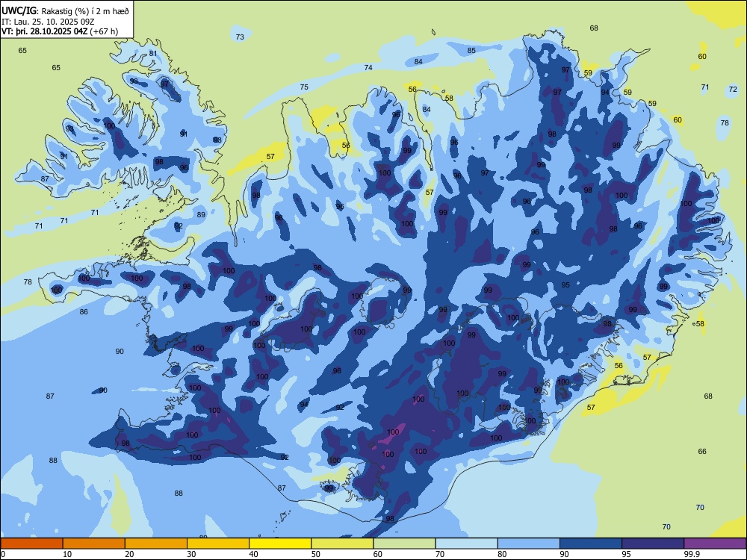
Task: Click the '81' humidity value on the map
Action: click(x=153, y=53)
